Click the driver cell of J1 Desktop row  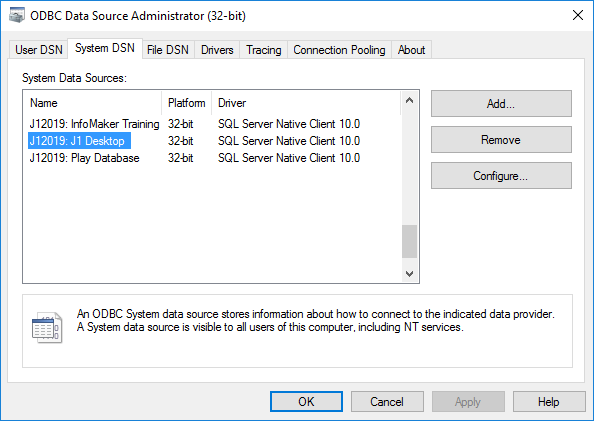tap(289, 141)
